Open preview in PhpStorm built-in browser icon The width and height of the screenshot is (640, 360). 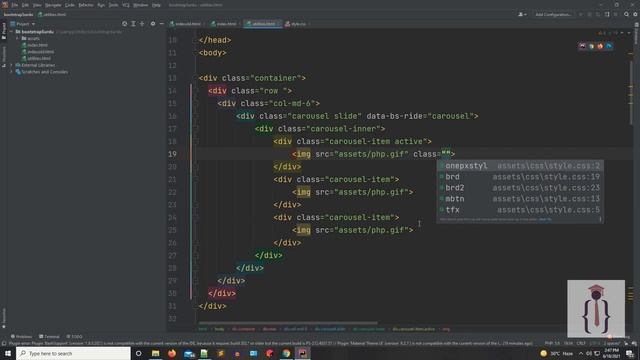[582, 46]
